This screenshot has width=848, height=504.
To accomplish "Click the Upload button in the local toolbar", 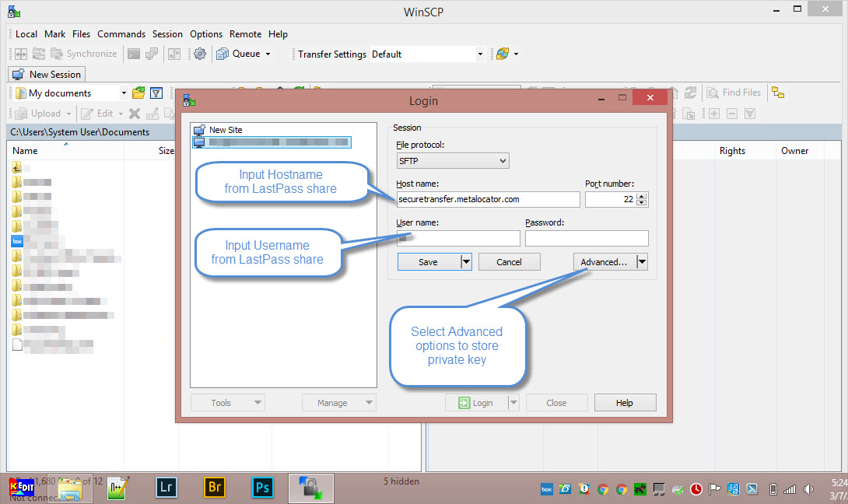I will [38, 114].
